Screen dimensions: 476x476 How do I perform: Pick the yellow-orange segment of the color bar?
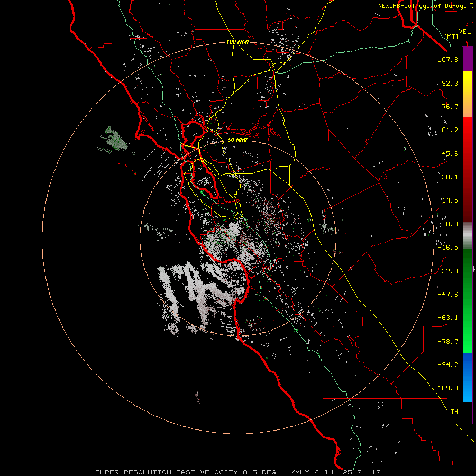[x=467, y=94]
